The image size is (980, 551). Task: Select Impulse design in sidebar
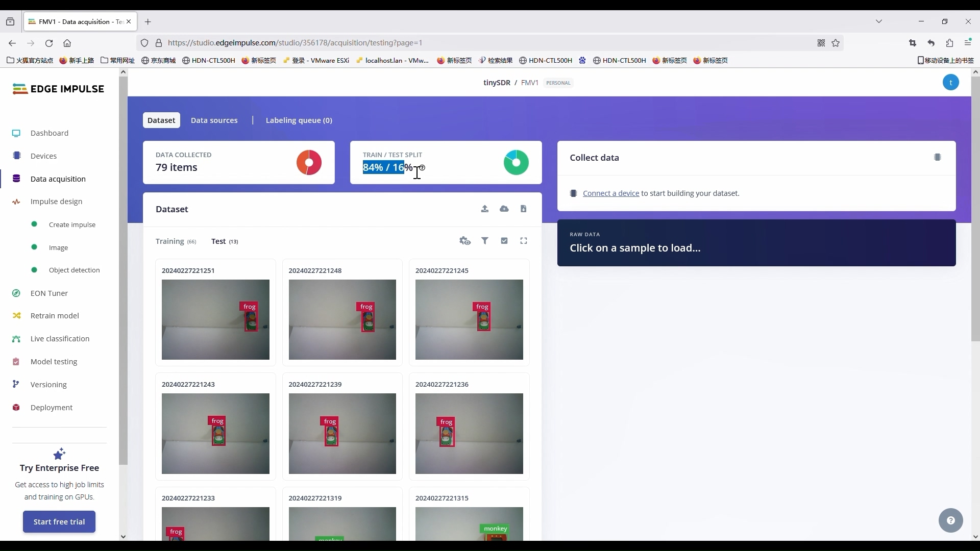[x=56, y=202]
